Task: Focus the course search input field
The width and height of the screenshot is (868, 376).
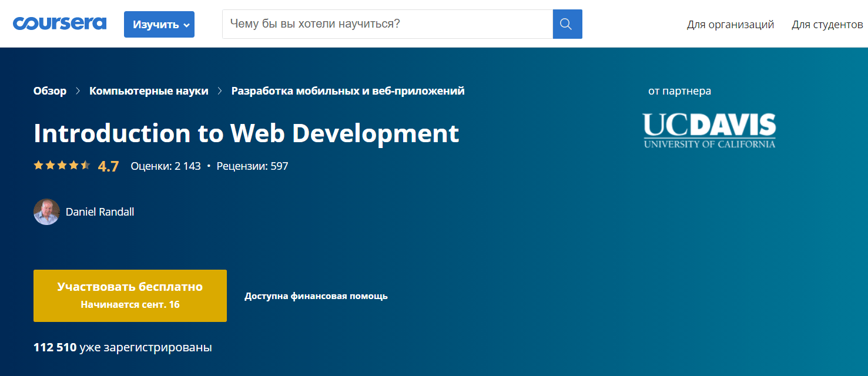Action: point(387,24)
